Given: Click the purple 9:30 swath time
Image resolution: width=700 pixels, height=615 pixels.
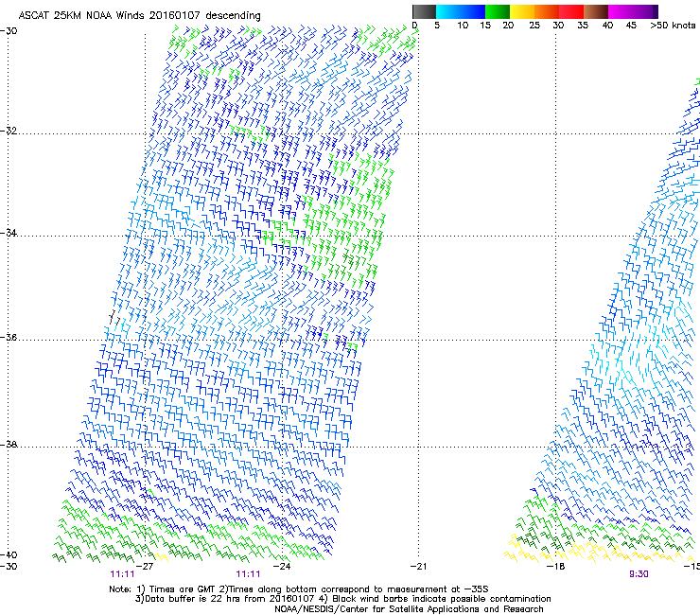Looking at the screenshot, I should pyautogui.click(x=639, y=574).
